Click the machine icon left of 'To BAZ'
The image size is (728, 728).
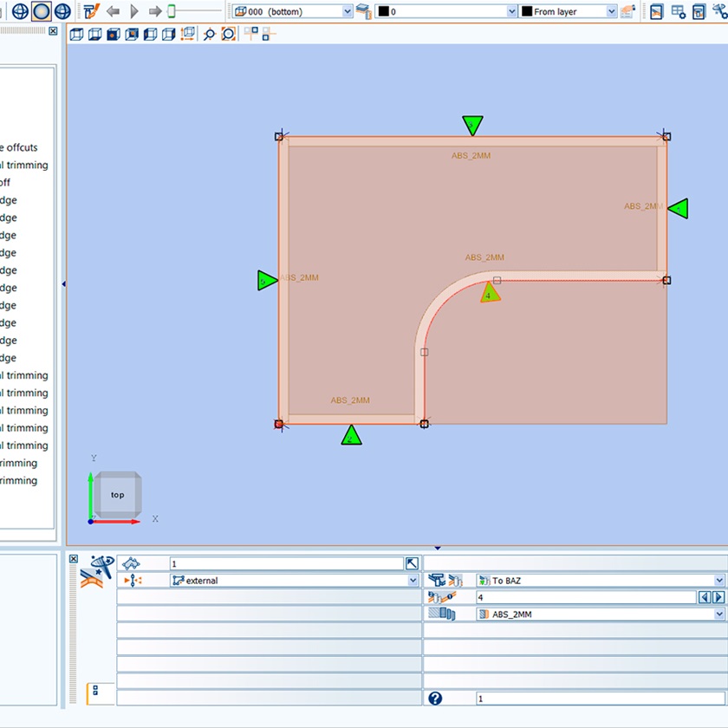point(445,581)
